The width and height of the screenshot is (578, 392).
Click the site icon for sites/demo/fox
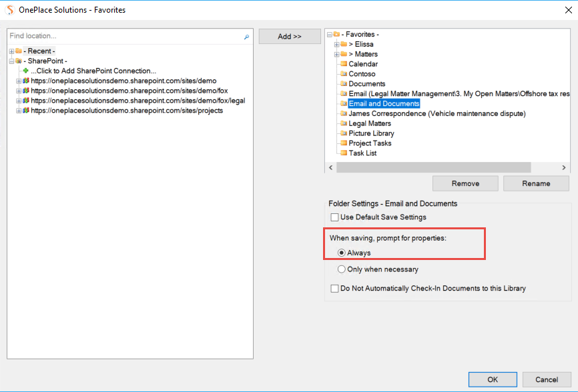(26, 91)
